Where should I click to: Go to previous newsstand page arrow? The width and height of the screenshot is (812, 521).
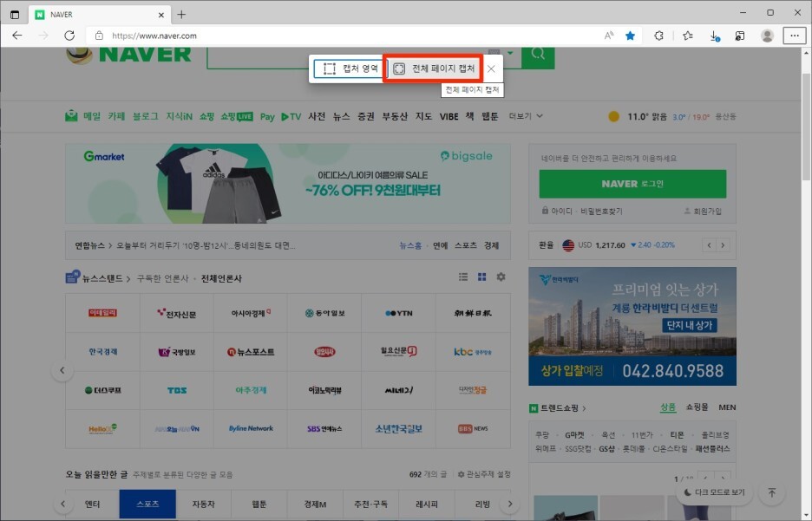62,370
